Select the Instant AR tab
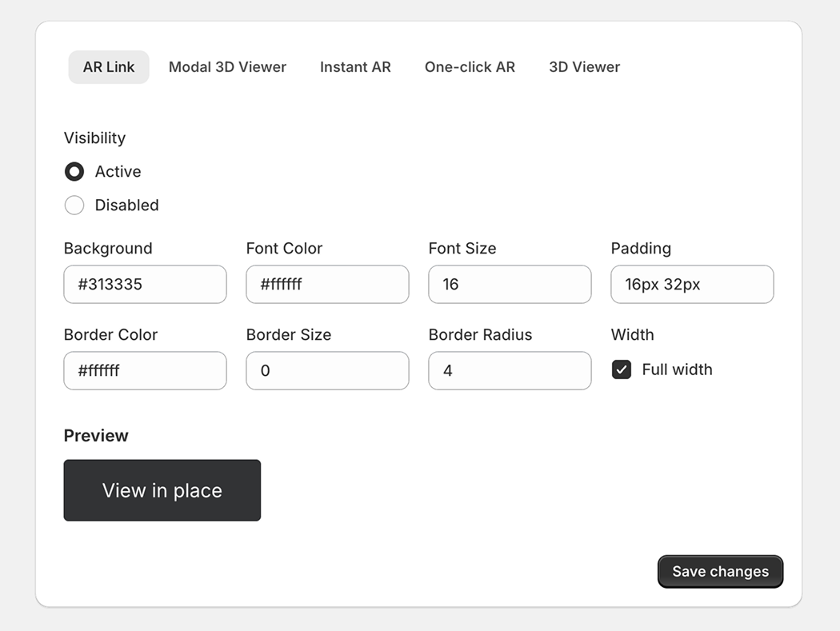Screen dimensions: 840x631 pos(355,67)
